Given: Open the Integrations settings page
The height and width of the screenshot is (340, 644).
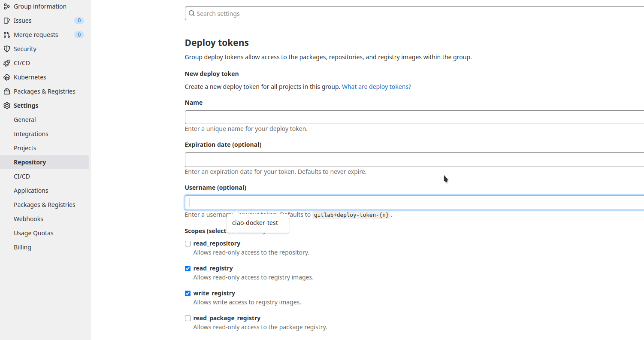Looking at the screenshot, I should 31,134.
